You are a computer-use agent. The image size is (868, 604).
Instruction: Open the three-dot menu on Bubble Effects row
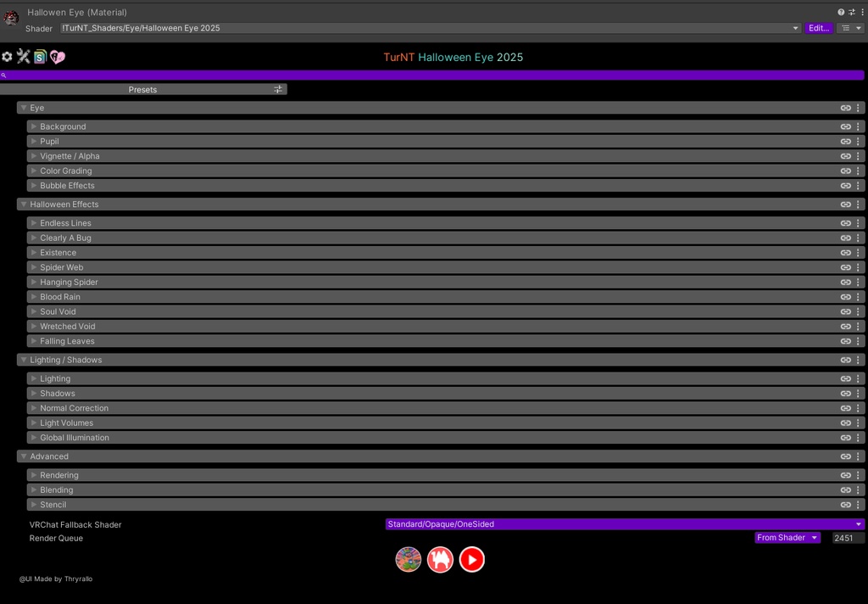click(x=858, y=186)
